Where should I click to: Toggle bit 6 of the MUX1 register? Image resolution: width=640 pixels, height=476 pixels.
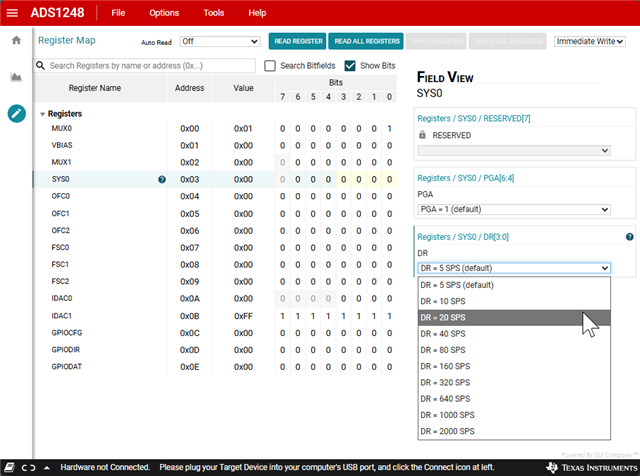pyautogui.click(x=298, y=162)
